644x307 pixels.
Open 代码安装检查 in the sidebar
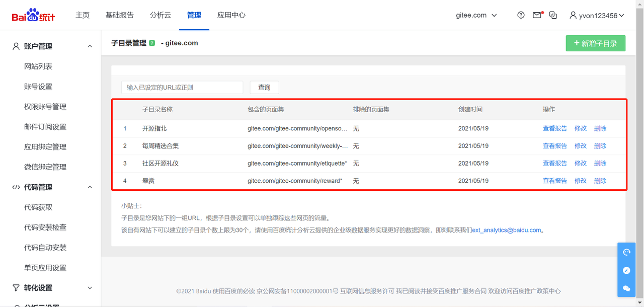[x=45, y=227]
